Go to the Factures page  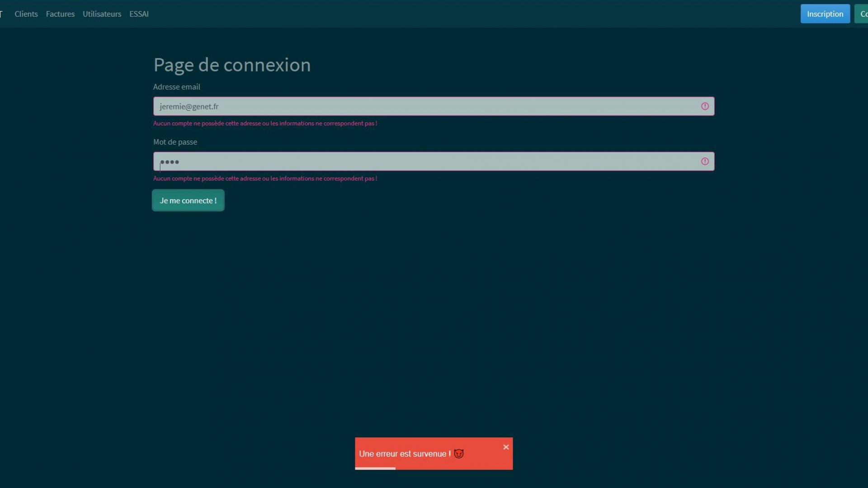coord(60,14)
